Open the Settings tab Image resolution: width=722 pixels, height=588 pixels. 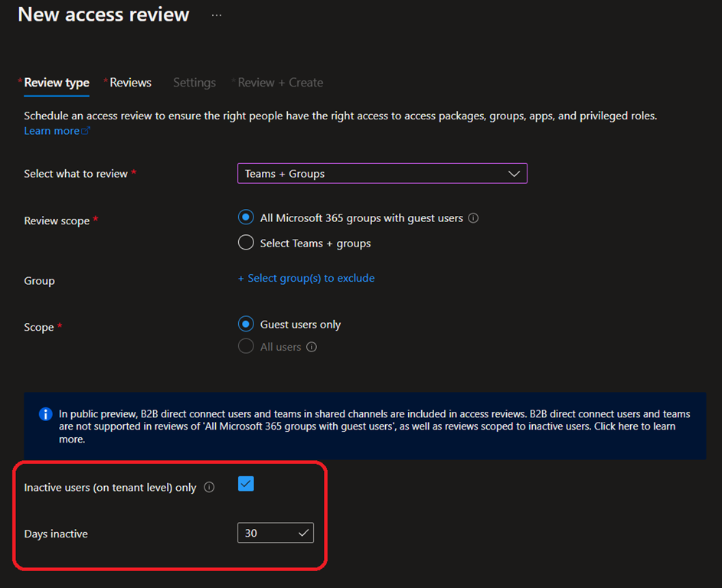(x=194, y=83)
